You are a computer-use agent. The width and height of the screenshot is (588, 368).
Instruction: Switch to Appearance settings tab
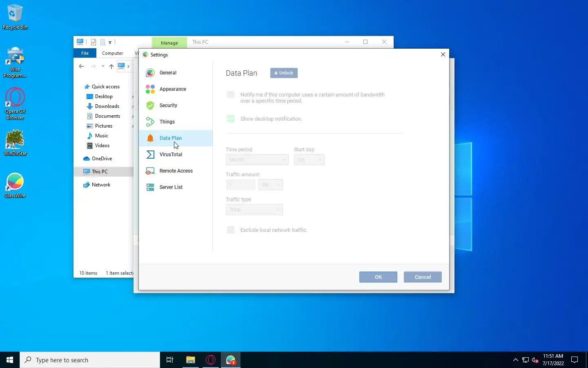click(176, 89)
